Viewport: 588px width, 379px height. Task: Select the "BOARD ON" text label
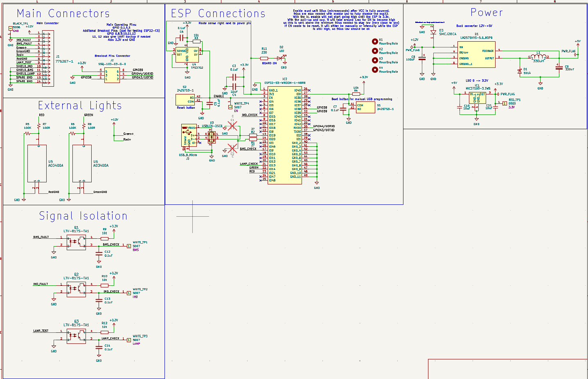tap(269, 63)
